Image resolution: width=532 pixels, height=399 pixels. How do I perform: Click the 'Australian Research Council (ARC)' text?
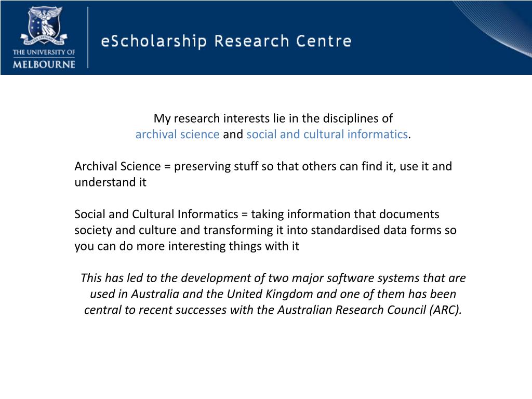369,310
